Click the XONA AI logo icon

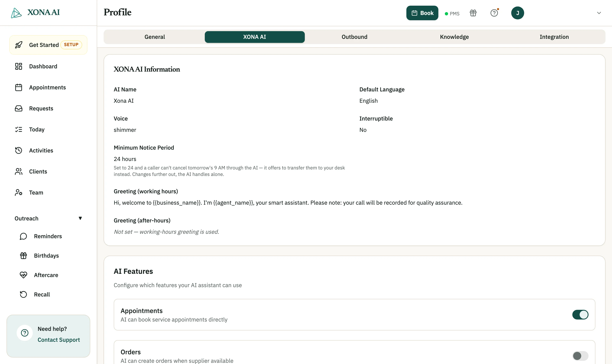tap(16, 13)
